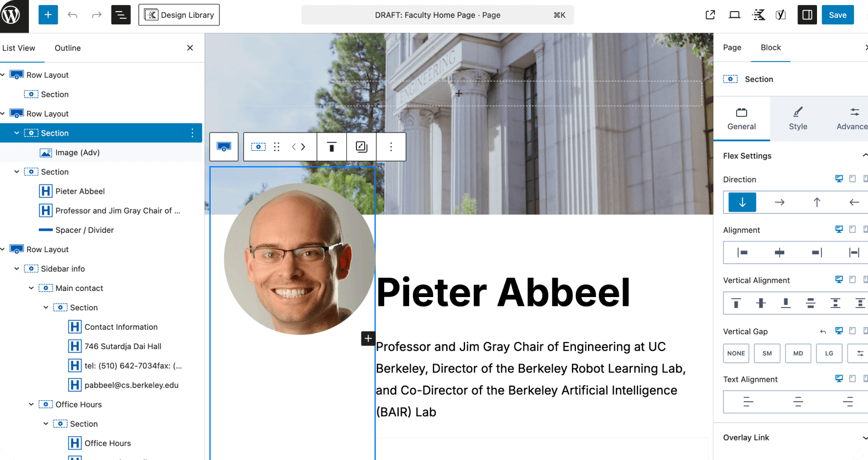This screenshot has height=460, width=868.
Task: Switch to the General settings tab
Action: [x=742, y=119]
